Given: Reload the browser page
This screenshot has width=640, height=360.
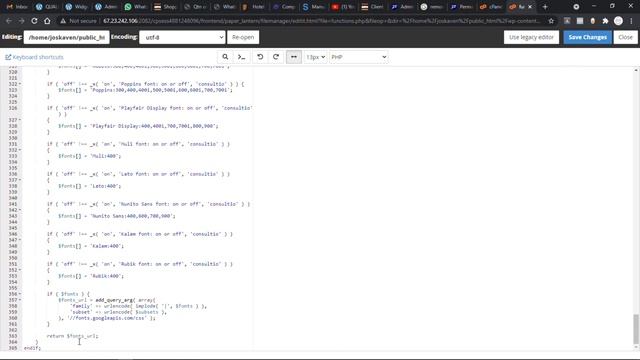Looking at the screenshot, I should coord(34,21).
